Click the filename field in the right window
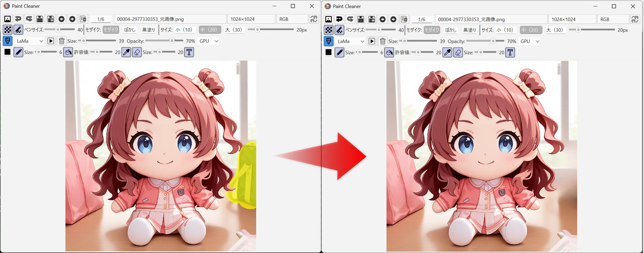The height and width of the screenshot is (253, 644). 491,19
